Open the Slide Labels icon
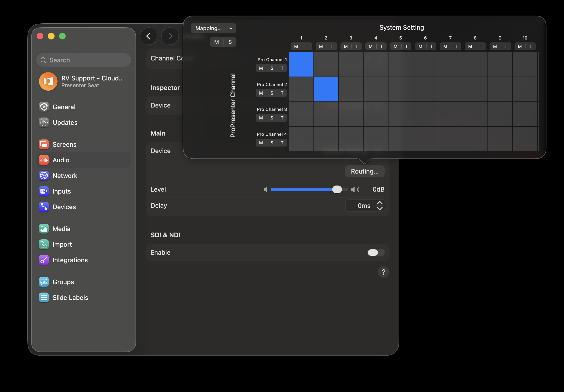The height and width of the screenshot is (392, 564). (44, 297)
